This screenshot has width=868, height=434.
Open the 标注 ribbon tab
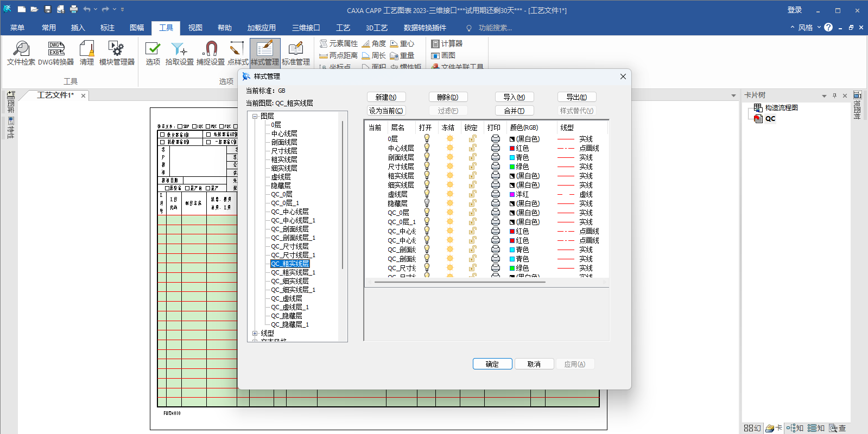(107, 28)
